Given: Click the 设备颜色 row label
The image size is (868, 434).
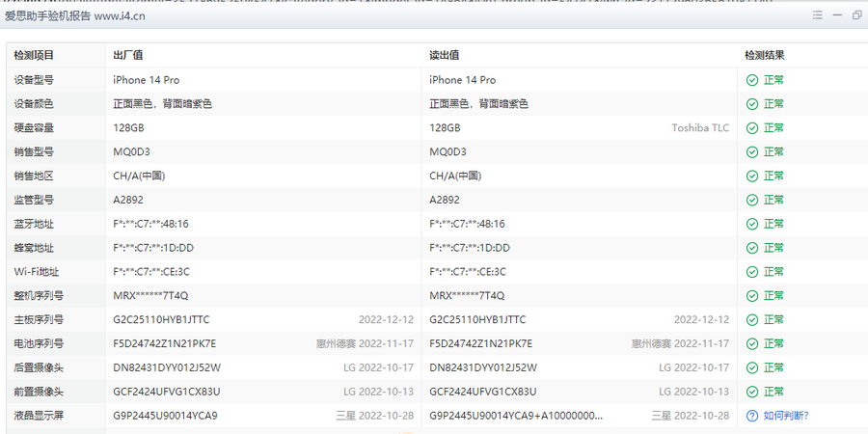Looking at the screenshot, I should coord(34,103).
